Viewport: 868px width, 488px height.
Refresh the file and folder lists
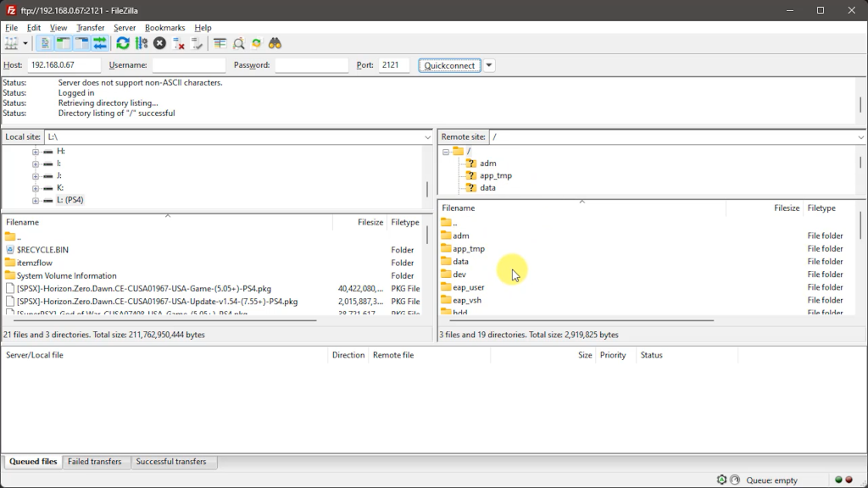click(x=123, y=43)
